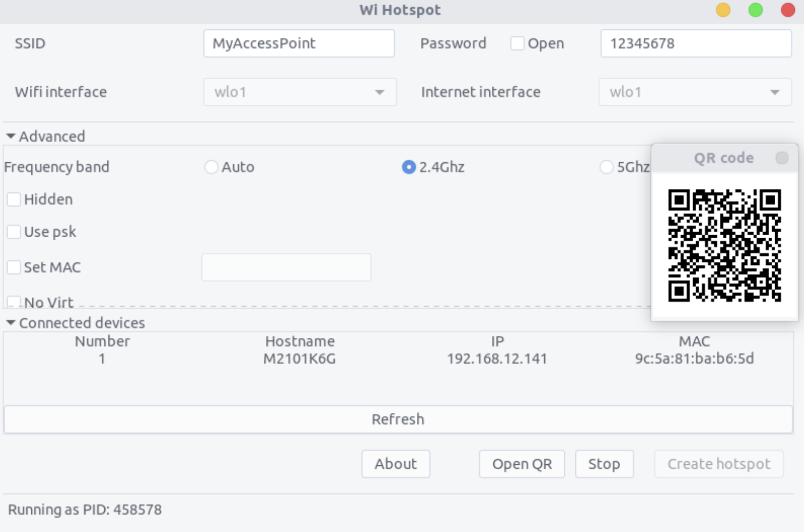Open the Wifi interface dropdown
The image size is (804, 532).
300,92
